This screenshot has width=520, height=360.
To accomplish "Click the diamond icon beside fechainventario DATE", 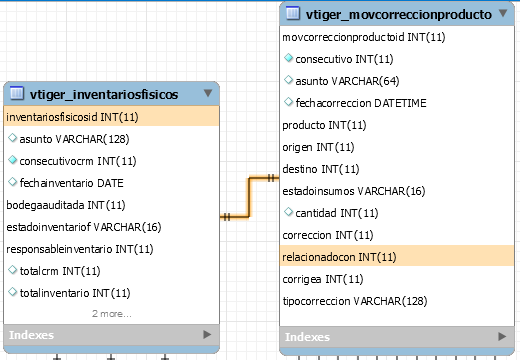I will click(x=12, y=182).
